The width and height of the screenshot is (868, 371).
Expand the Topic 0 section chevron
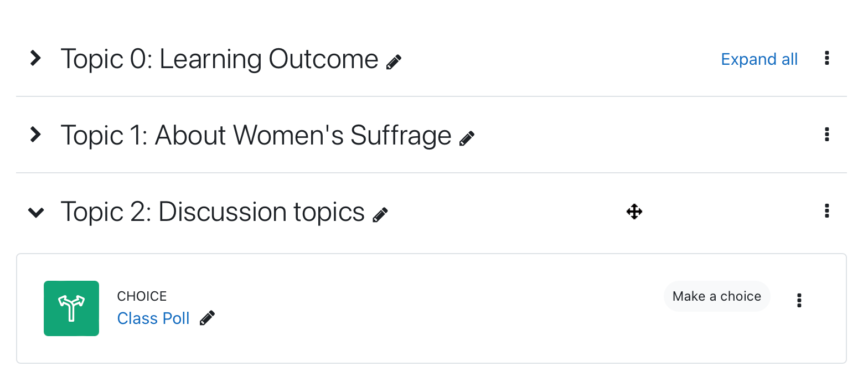pos(36,58)
